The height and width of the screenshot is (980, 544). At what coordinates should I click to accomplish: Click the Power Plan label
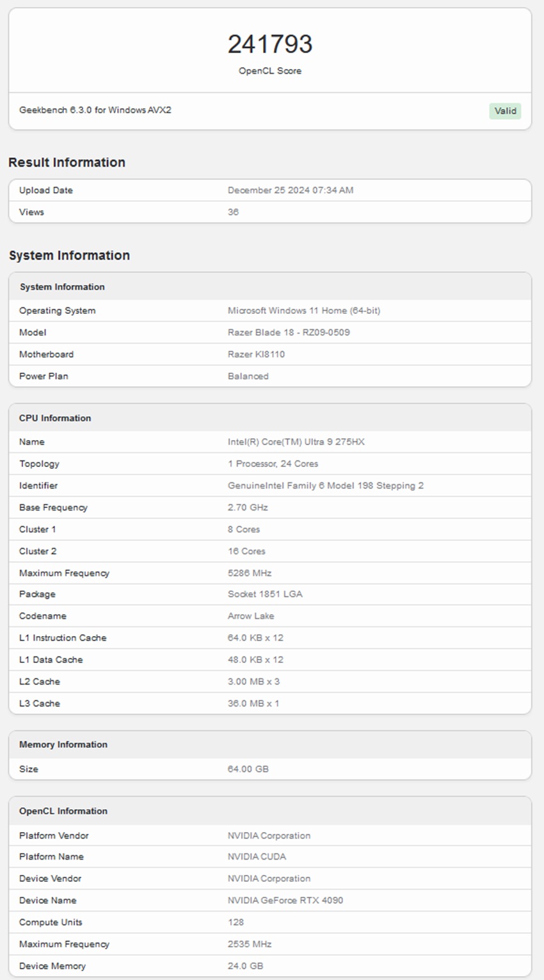[44, 376]
